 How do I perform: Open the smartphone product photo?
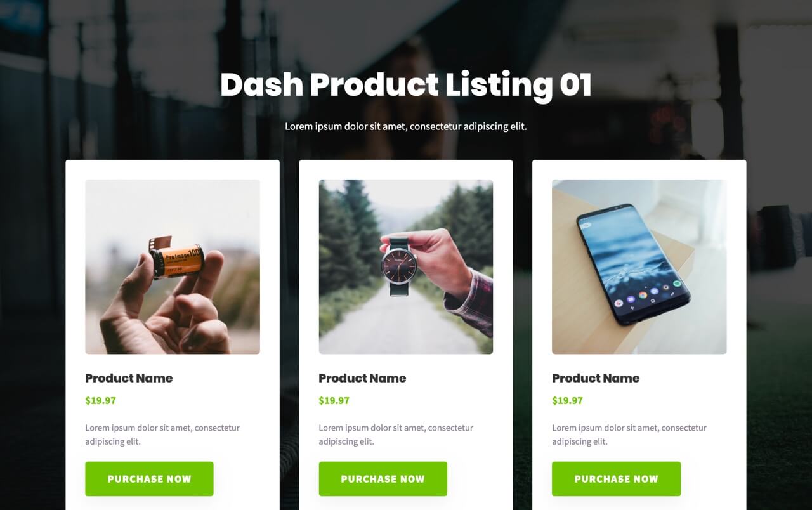coord(639,266)
